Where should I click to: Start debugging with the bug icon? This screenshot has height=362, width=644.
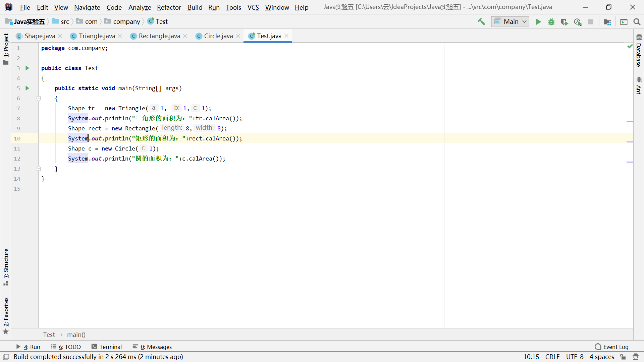point(551,22)
